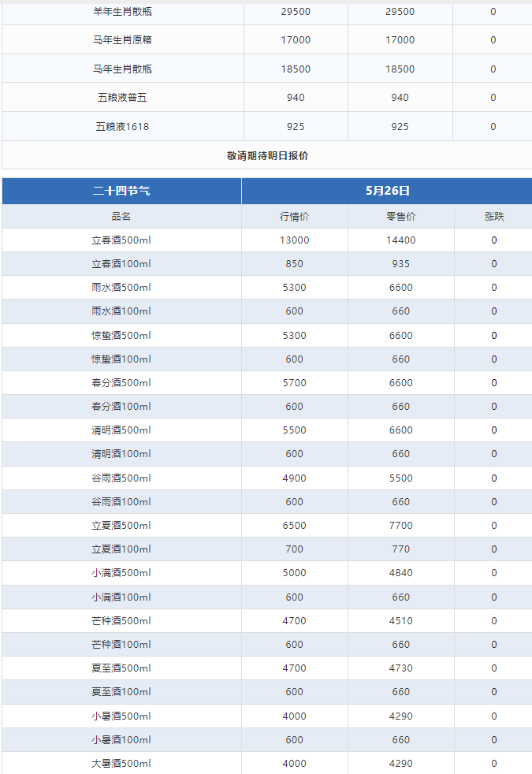Click 29500 market price of 羊年生肖散瓶
532x774 pixels.
(296, 11)
